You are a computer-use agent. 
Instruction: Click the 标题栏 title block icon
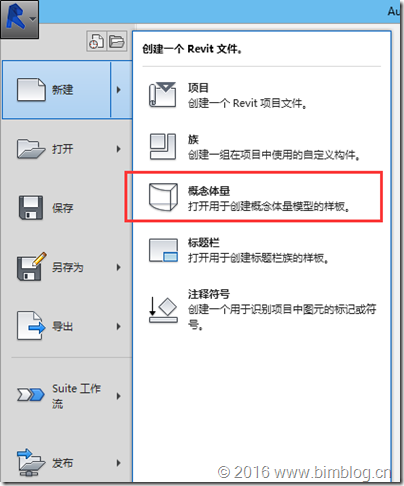[x=163, y=250]
